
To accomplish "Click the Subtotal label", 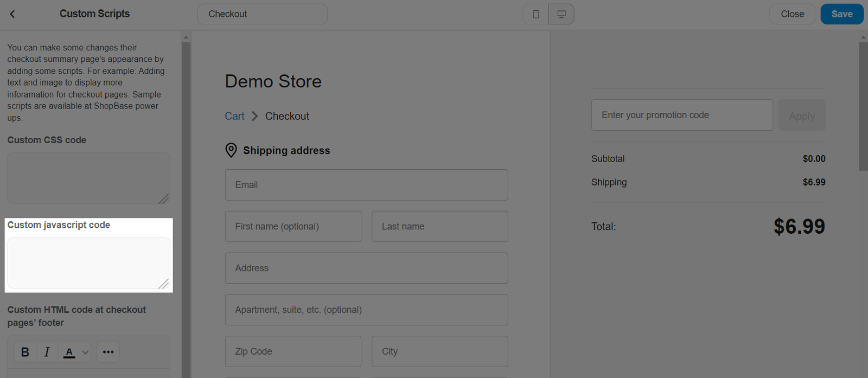I will tap(608, 159).
